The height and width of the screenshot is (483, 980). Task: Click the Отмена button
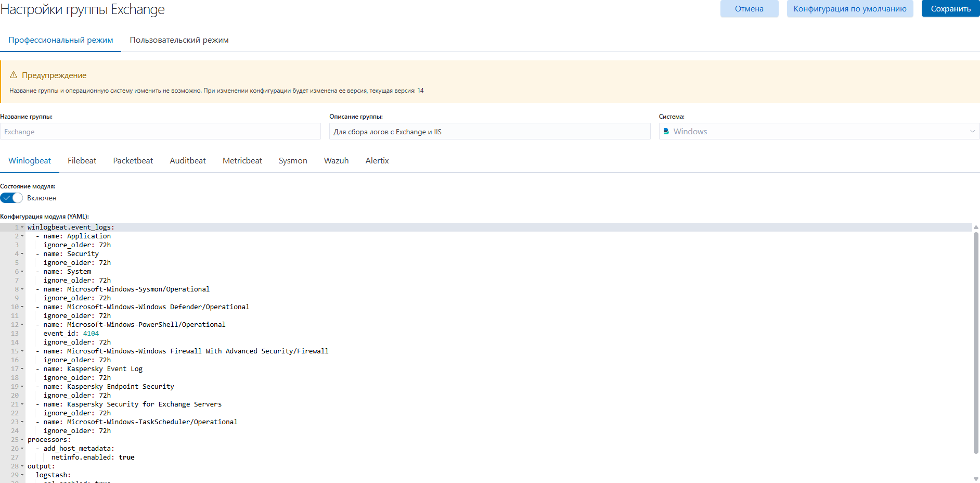pos(750,9)
